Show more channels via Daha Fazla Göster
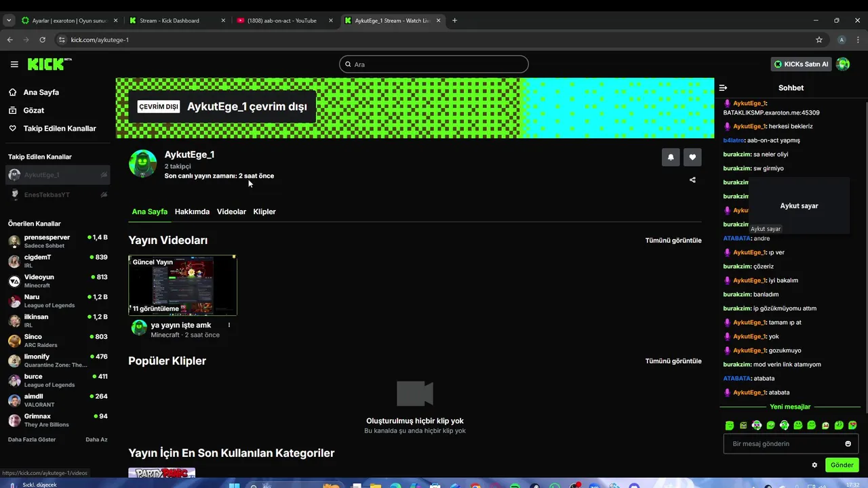 [32, 440]
